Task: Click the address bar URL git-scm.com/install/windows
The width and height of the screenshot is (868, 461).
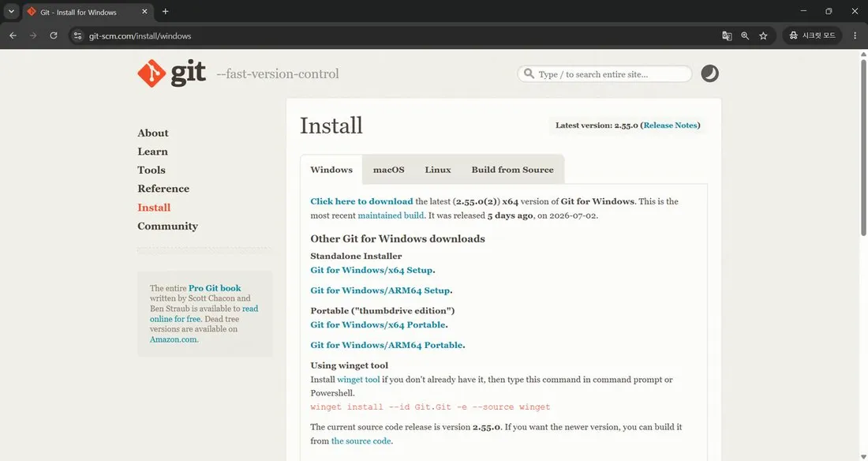Action: point(140,36)
